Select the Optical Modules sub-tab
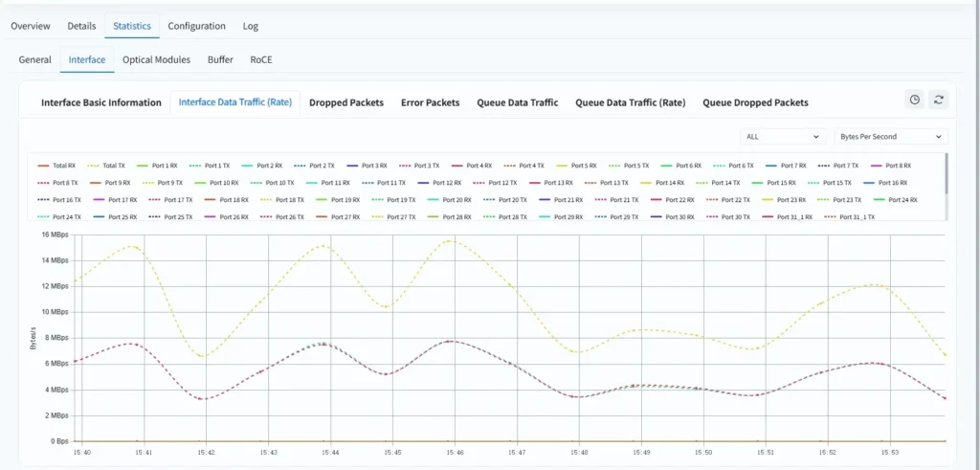 (156, 59)
